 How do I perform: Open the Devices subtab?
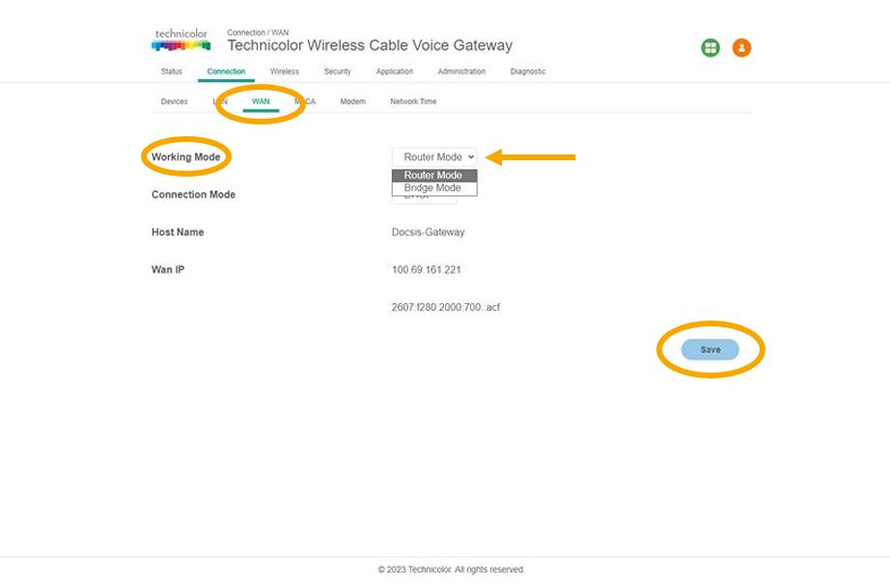[174, 100]
